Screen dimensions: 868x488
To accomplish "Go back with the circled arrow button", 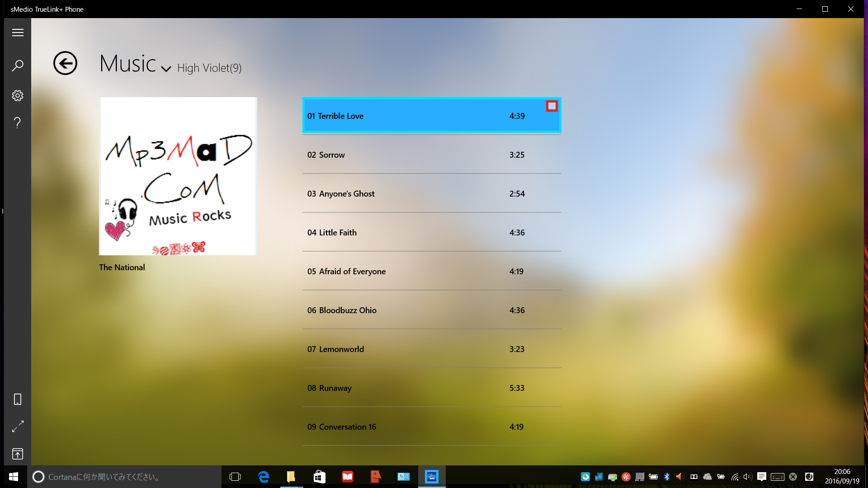I will 65,63.
